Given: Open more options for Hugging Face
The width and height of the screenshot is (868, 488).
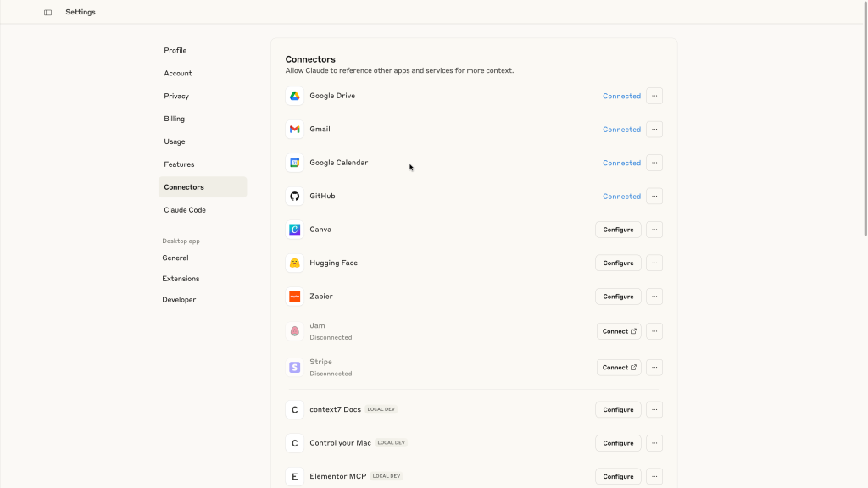Looking at the screenshot, I should 654,263.
